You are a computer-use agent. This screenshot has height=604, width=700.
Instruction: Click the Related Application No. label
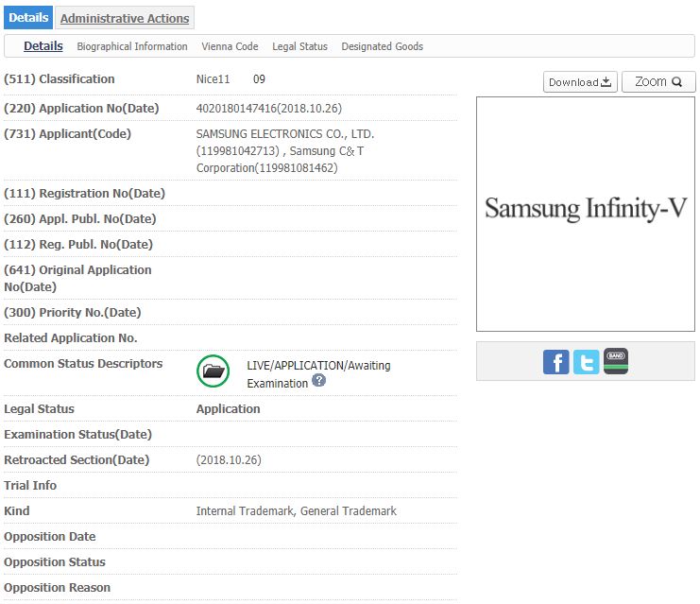pos(71,338)
